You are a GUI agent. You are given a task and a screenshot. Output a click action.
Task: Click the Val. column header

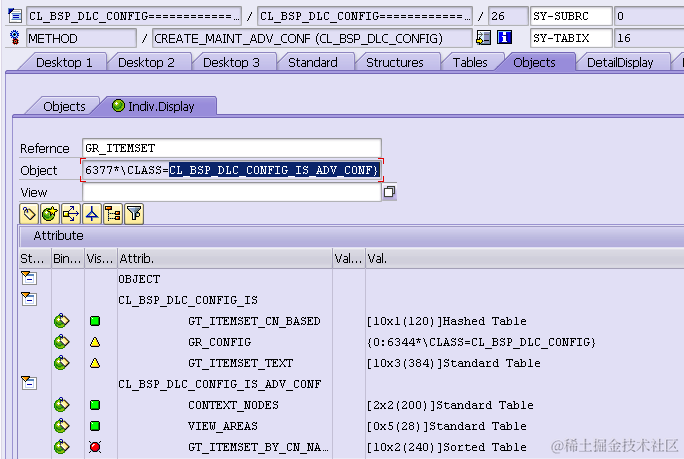tap(524, 259)
